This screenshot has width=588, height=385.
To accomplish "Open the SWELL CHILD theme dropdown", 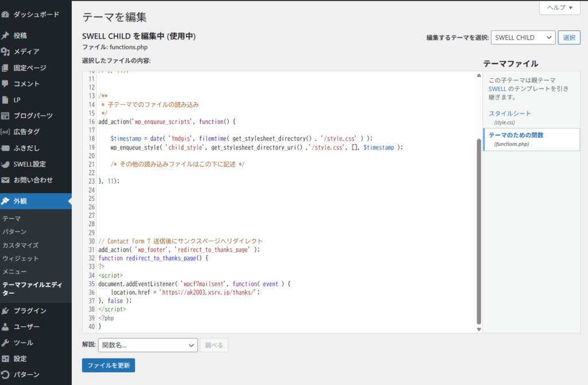I will pyautogui.click(x=523, y=37).
